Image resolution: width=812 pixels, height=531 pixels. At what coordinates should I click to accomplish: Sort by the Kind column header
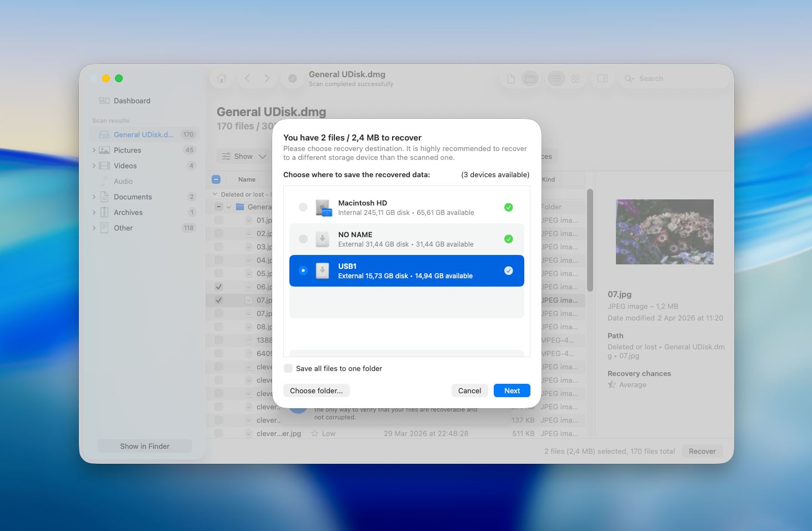pyautogui.click(x=549, y=179)
